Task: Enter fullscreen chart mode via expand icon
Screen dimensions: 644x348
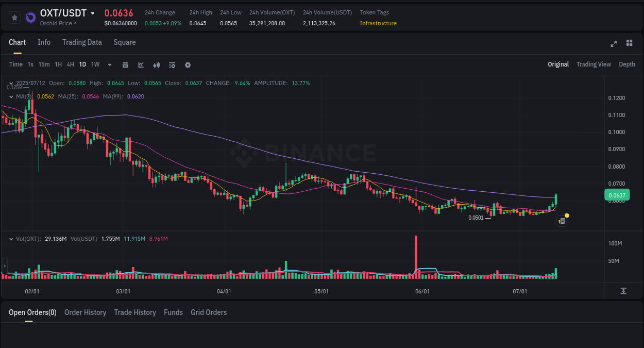Action: point(613,44)
